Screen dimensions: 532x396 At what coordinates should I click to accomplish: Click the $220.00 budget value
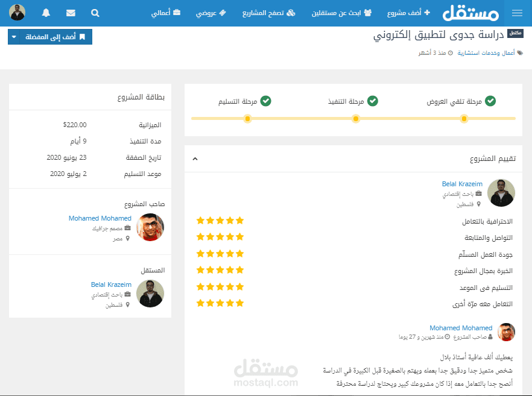coord(75,125)
